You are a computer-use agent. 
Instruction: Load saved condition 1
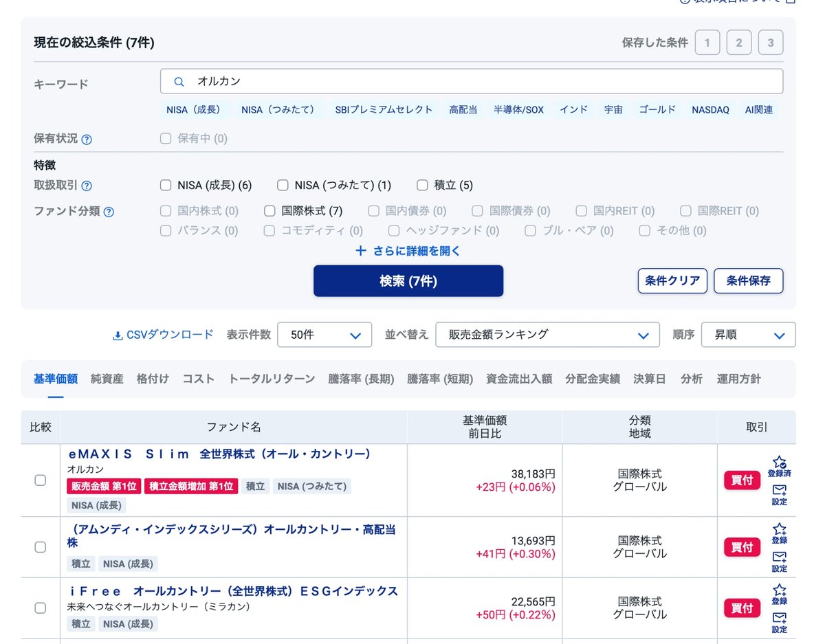[707, 43]
